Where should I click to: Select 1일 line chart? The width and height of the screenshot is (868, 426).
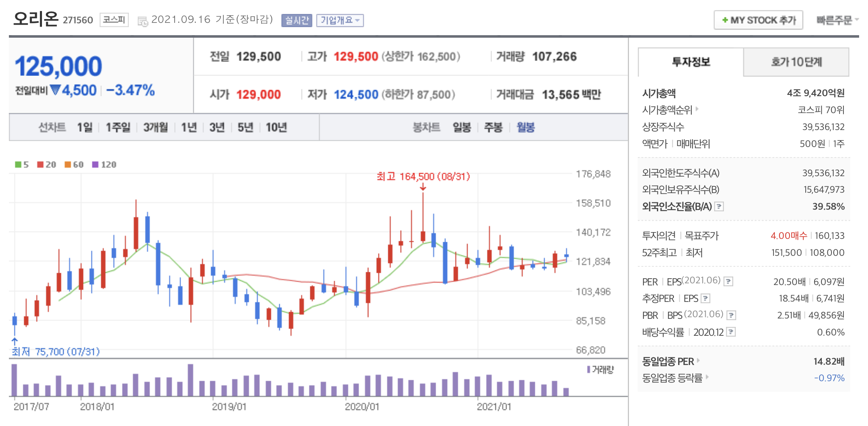[85, 127]
